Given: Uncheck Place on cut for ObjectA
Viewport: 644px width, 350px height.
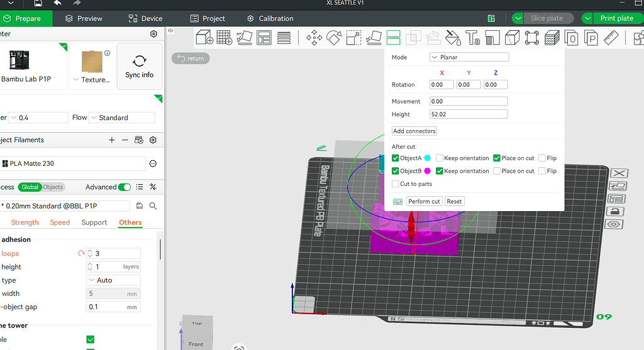Looking at the screenshot, I should coord(497,158).
